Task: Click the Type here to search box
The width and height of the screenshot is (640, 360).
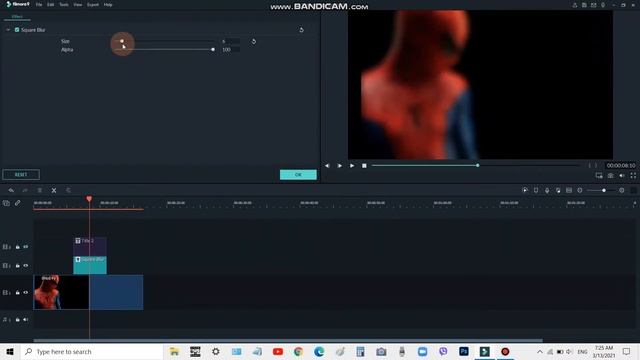Action: tap(92, 351)
